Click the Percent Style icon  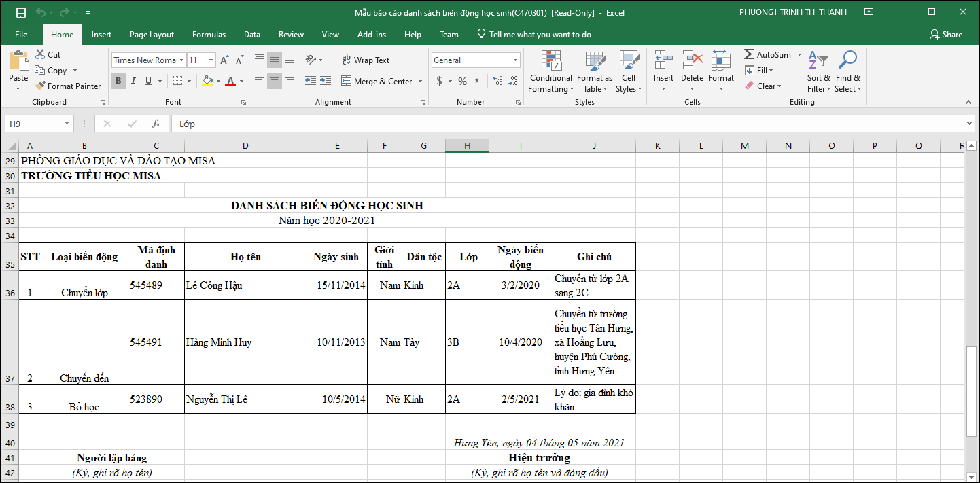[x=462, y=82]
